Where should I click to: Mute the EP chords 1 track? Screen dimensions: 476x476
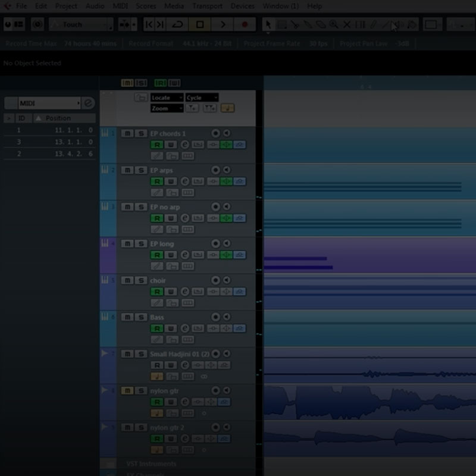click(x=127, y=133)
